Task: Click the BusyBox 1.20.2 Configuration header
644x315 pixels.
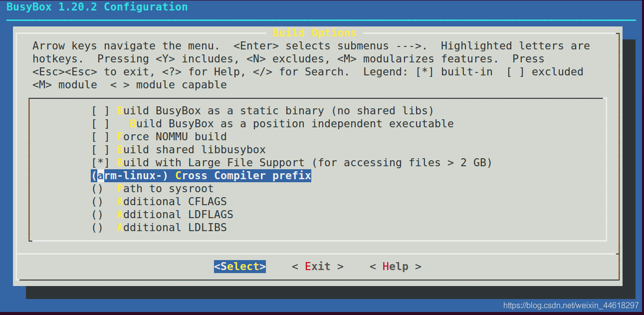Action: coord(97,7)
